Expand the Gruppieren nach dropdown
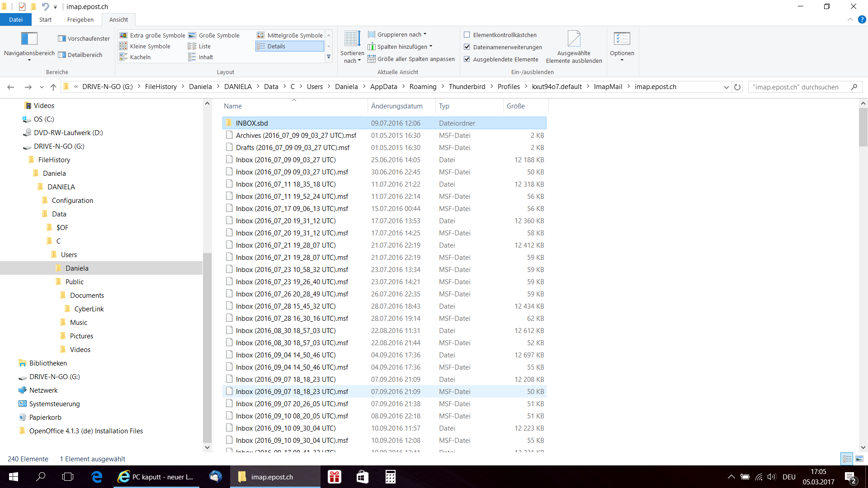Viewport: 868px width, 488px height. point(397,34)
